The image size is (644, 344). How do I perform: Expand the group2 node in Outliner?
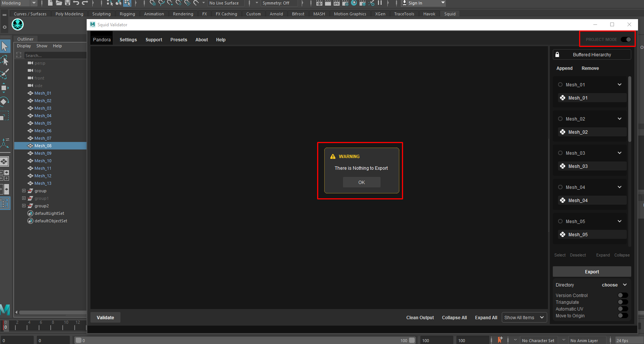click(24, 206)
